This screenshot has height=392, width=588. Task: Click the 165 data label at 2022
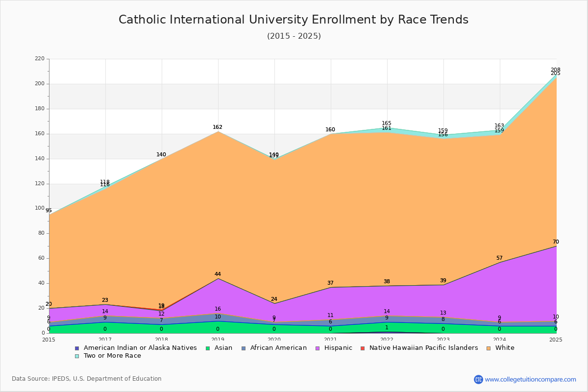pyautogui.click(x=387, y=123)
